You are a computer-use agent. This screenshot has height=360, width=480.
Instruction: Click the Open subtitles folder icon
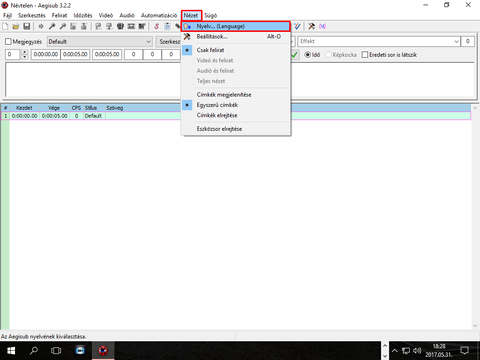(16, 26)
